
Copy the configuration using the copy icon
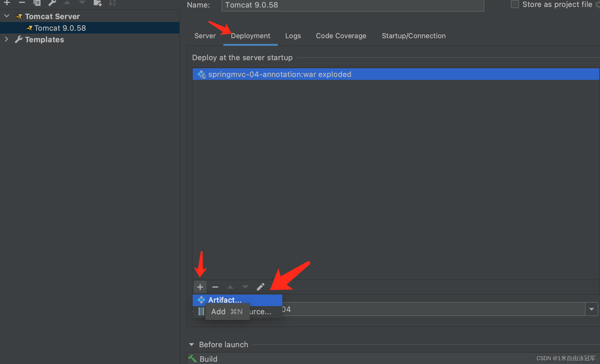pyautogui.click(x=37, y=3)
